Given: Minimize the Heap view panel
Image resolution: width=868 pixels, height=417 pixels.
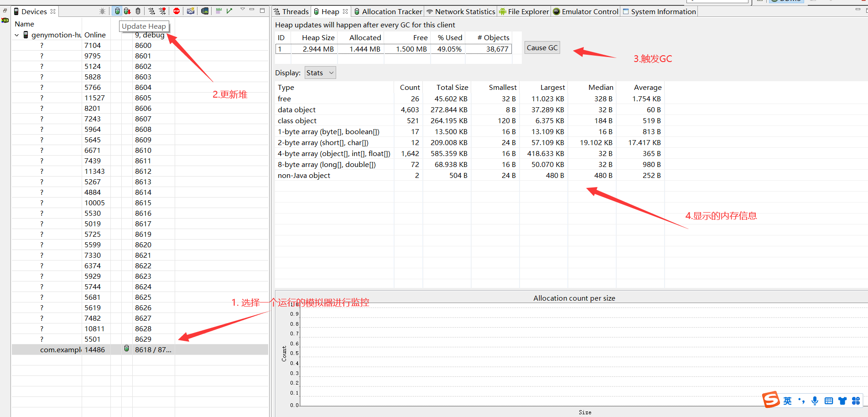Looking at the screenshot, I should pos(858,10).
